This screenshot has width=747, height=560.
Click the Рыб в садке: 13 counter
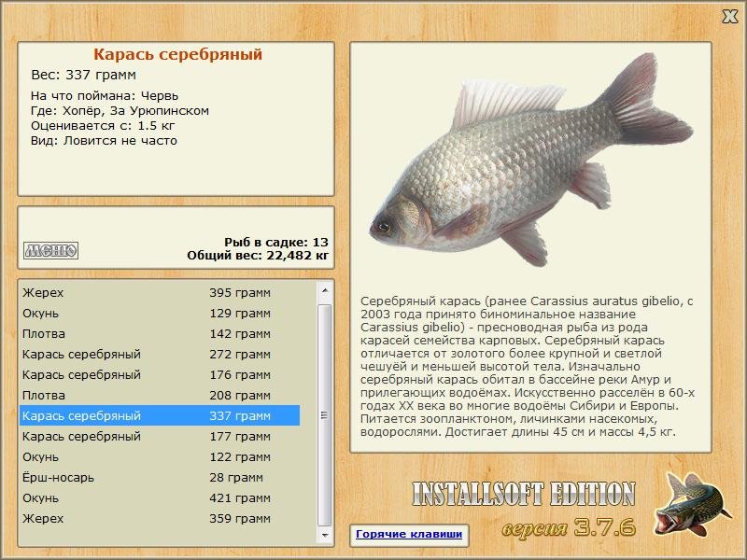[276, 243]
